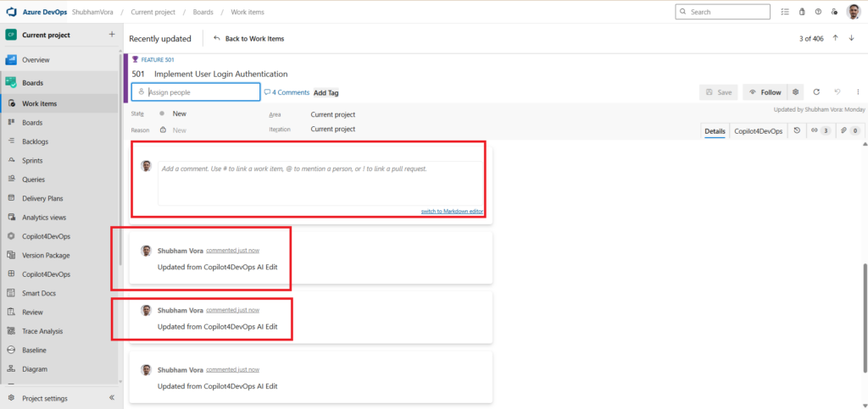Open the Help question mark icon
This screenshot has width=868, height=409.
(x=818, y=12)
